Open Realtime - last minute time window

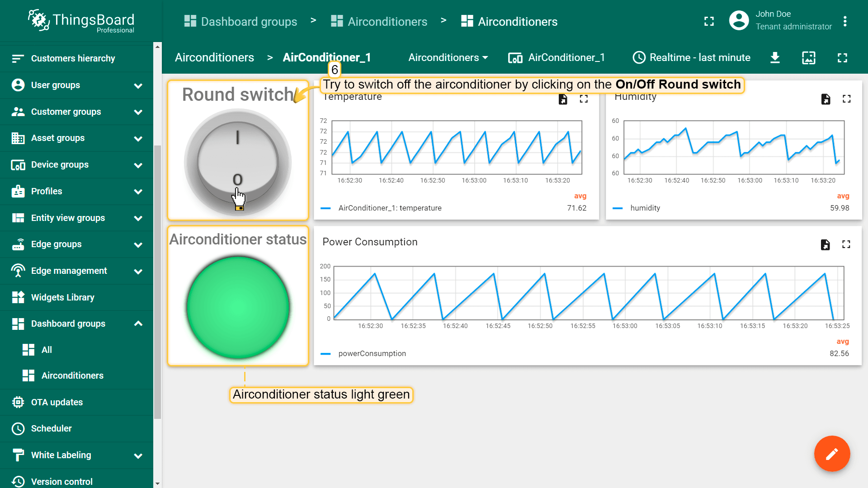point(692,57)
